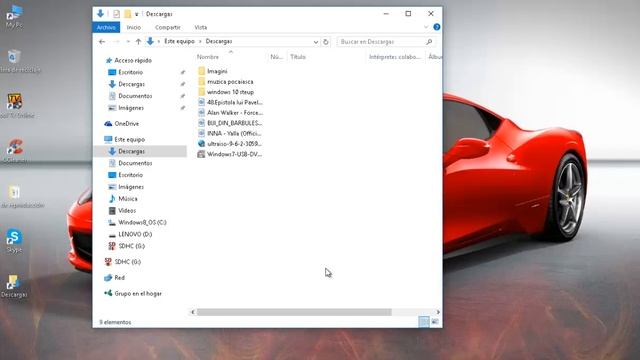Click the new folder quick access icon
This screenshot has width=640, height=360.
(x=128, y=14)
